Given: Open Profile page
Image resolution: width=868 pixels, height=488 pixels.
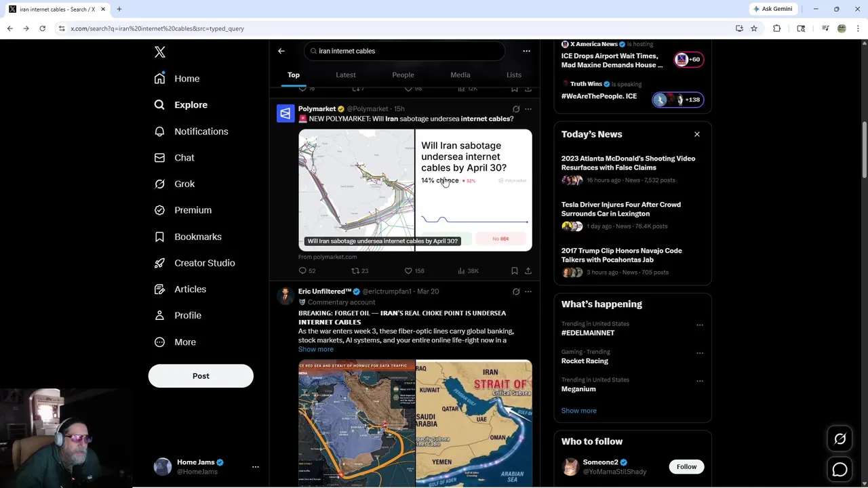Looking at the screenshot, I should click(178, 316).
